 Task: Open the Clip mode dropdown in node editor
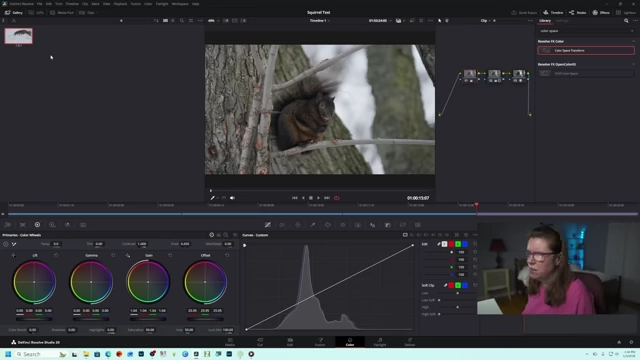click(485, 20)
